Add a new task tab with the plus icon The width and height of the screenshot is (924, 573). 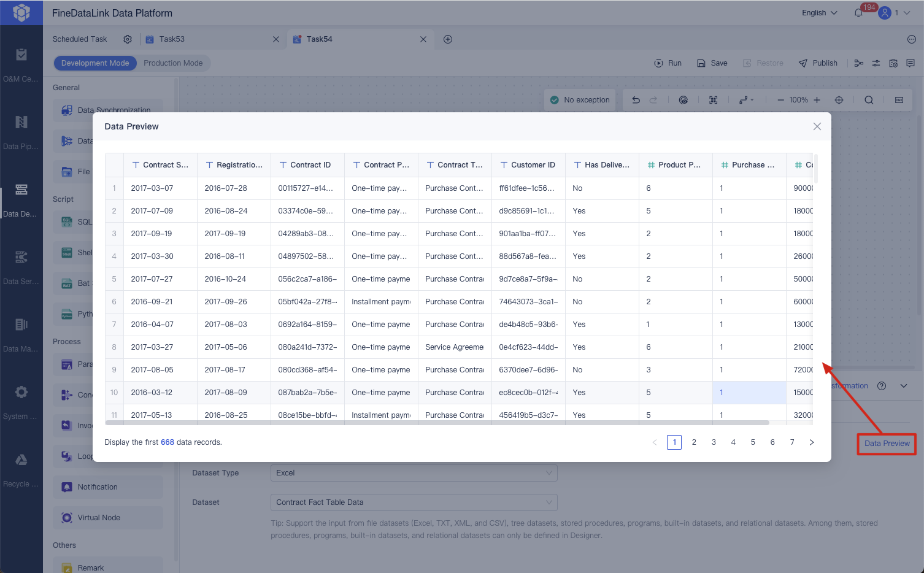pyautogui.click(x=448, y=39)
